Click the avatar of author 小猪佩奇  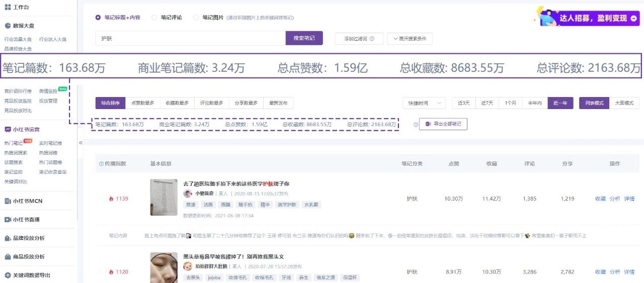pyautogui.click(x=188, y=194)
